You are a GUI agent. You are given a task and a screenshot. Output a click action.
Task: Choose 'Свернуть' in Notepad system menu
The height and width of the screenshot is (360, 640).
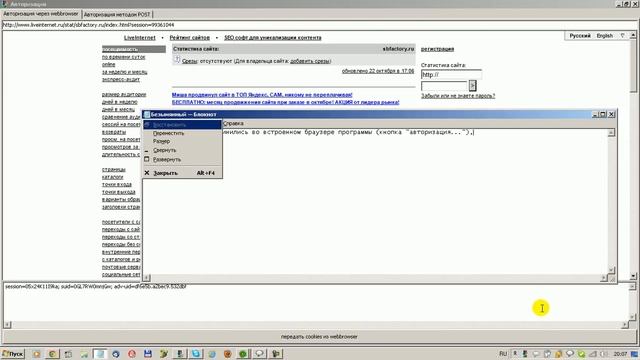point(182,150)
